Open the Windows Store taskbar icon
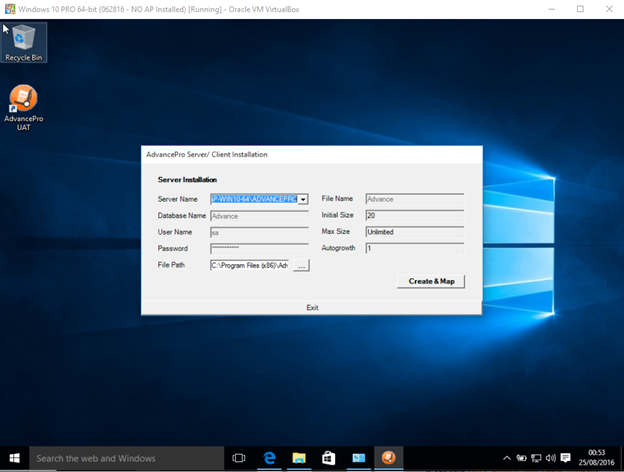The image size is (624, 472). 328,458
